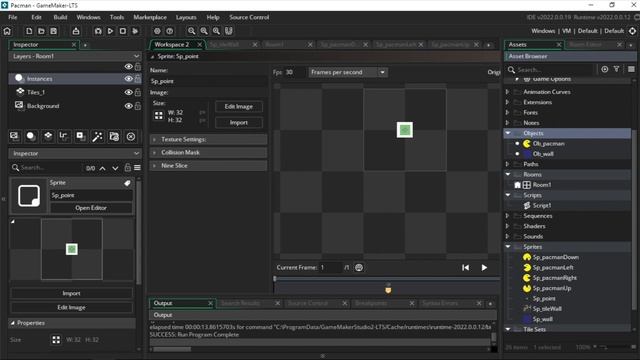Stop the game with the stop icon

tap(123, 31)
